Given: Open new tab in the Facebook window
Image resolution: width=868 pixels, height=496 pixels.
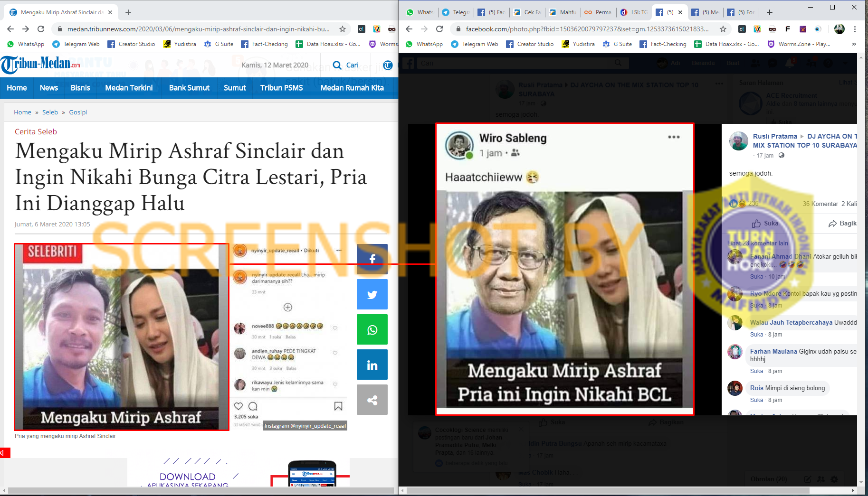Looking at the screenshot, I should [x=770, y=12].
